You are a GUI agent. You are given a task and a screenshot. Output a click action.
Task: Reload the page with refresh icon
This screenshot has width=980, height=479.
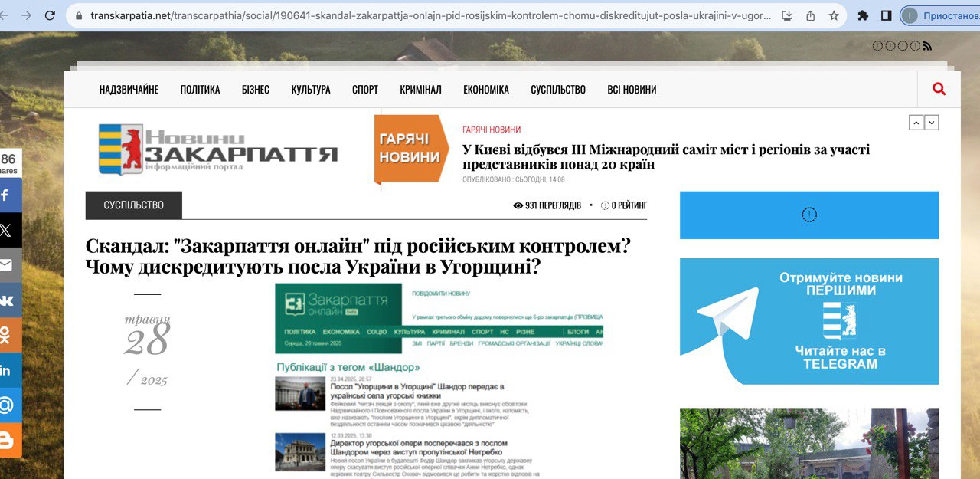(50, 15)
